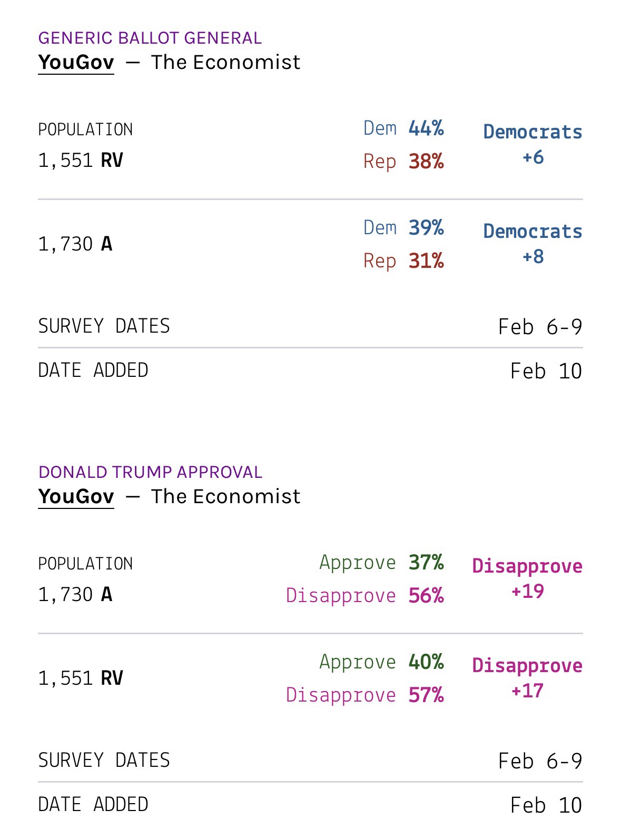Select the Rep 31% result
This screenshot has height=840, width=621.
pyautogui.click(x=403, y=261)
